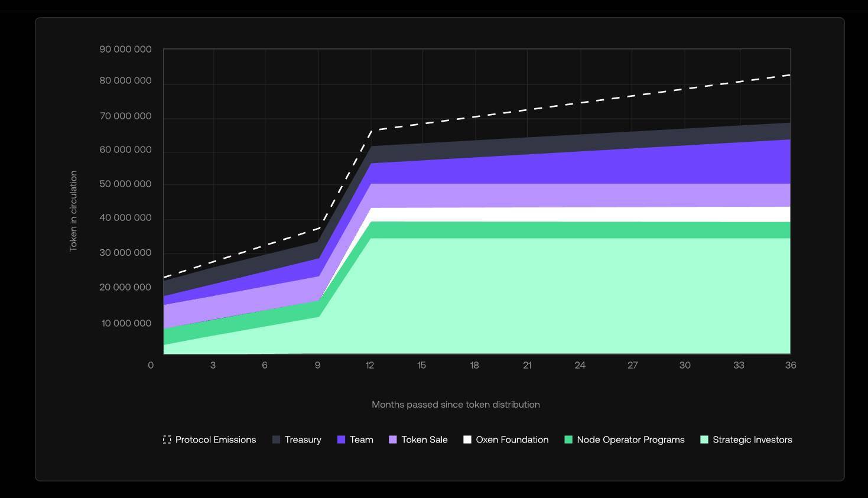Click the month 30 x-axis tick label
Image resolution: width=868 pixels, height=498 pixels.
(x=685, y=365)
